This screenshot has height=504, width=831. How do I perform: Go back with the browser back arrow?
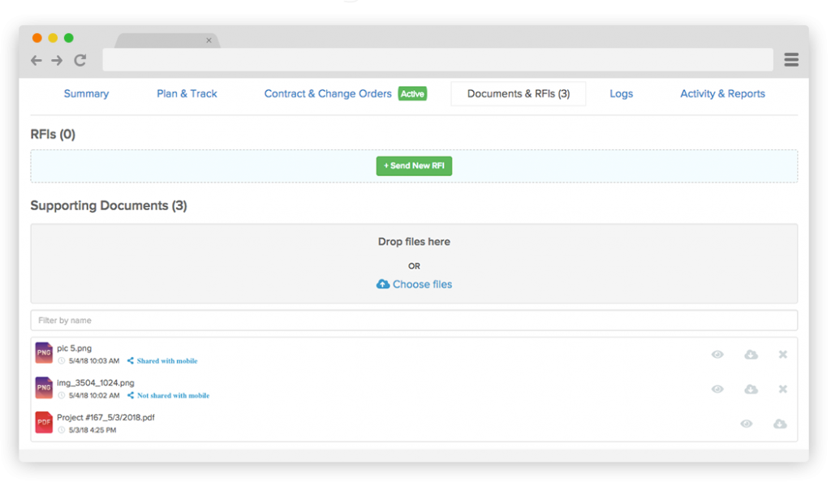tap(36, 60)
